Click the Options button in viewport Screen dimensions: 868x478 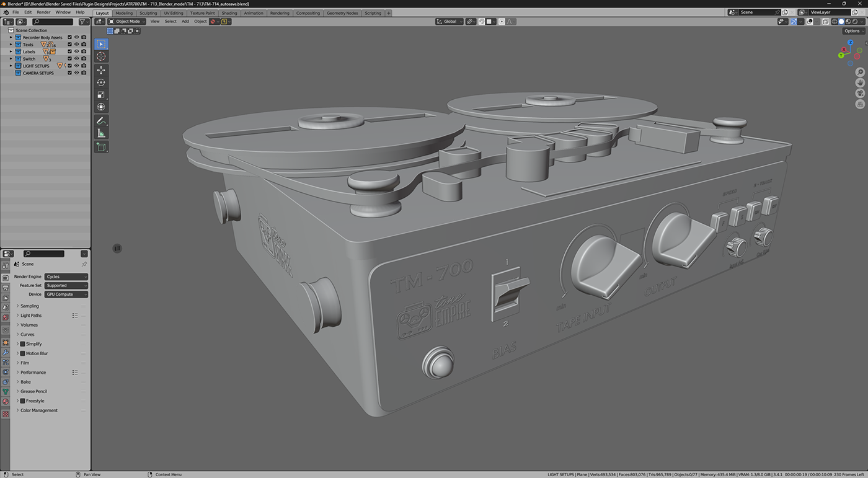point(853,31)
